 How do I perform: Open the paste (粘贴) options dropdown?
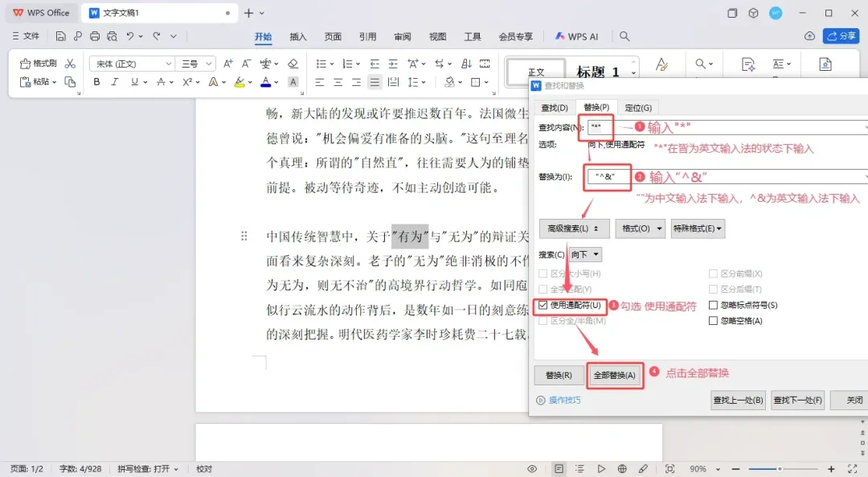(x=55, y=82)
